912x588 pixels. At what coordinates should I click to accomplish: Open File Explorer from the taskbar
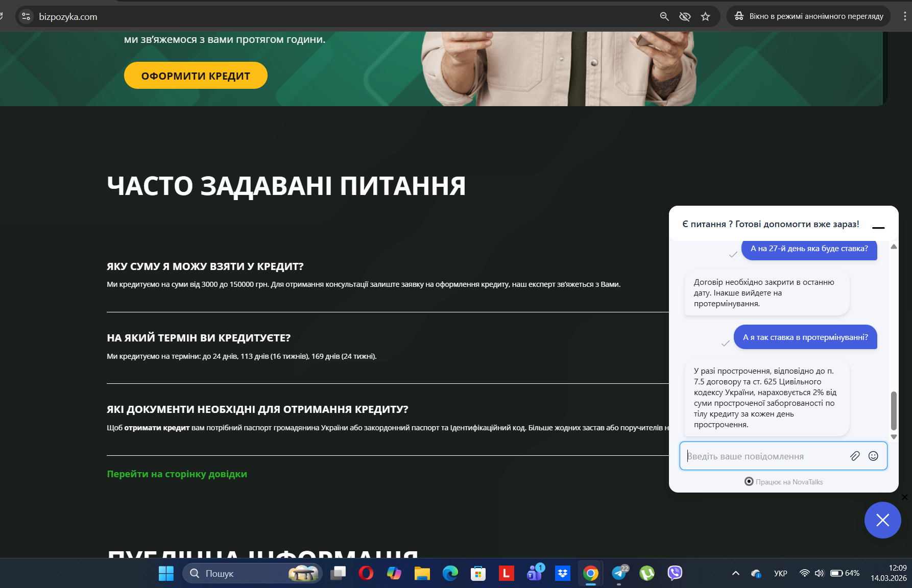422,573
